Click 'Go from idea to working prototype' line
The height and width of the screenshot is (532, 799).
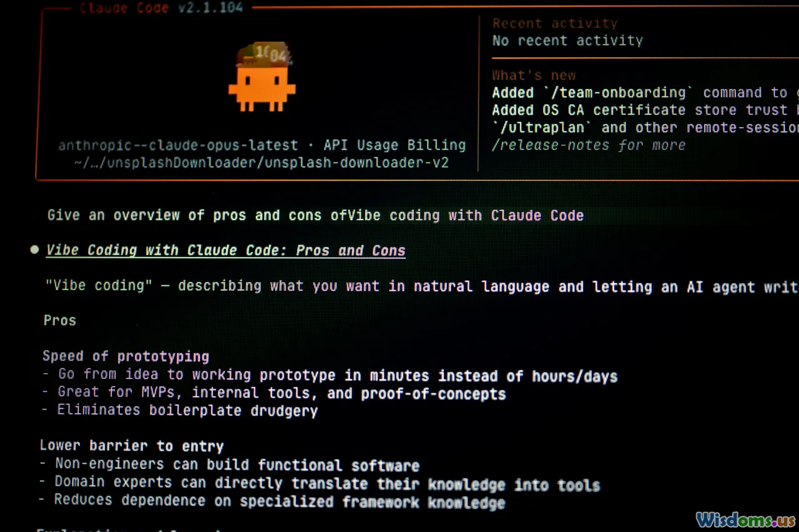pos(330,375)
